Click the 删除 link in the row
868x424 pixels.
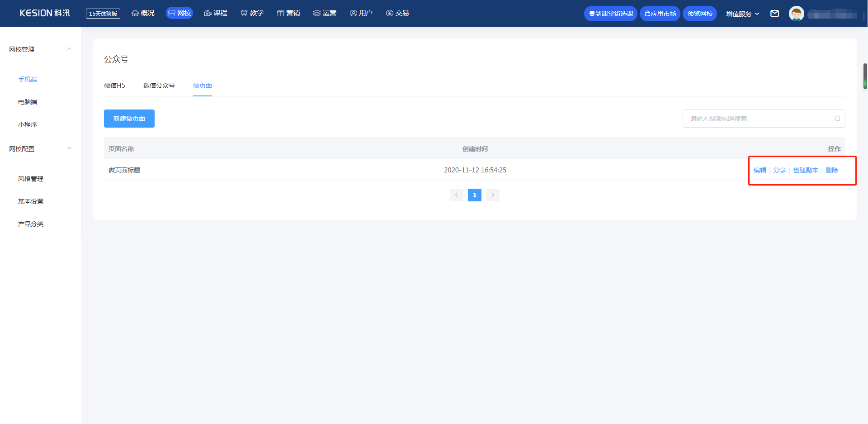[x=832, y=170]
